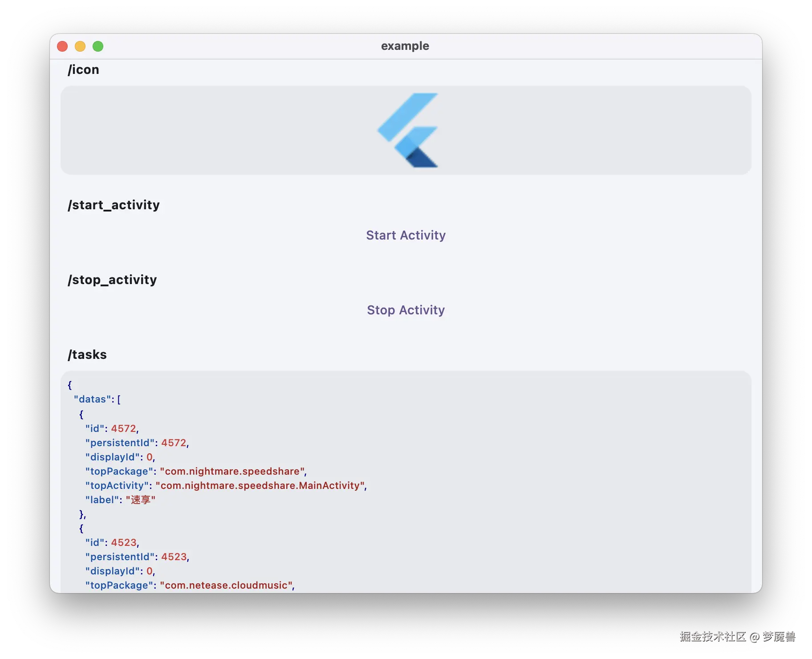The width and height of the screenshot is (812, 659).
Task: Click the displayId line under persistentId 4572
Action: [120, 457]
